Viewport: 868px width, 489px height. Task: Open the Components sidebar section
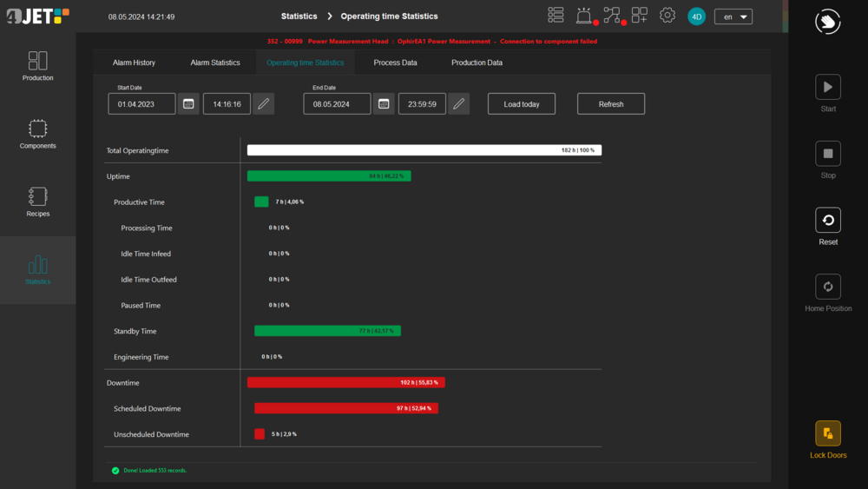coord(37,134)
